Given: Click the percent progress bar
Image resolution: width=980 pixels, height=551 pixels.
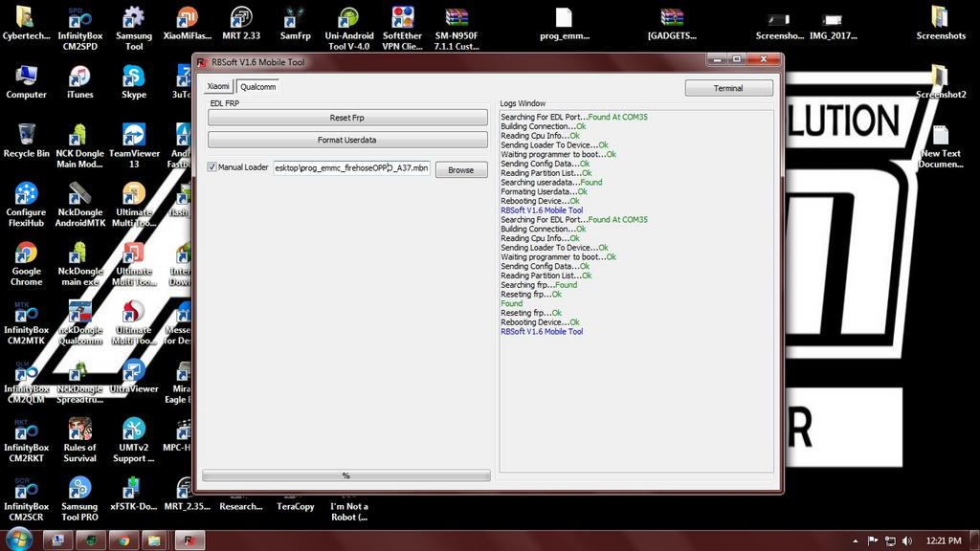Looking at the screenshot, I should (x=346, y=475).
